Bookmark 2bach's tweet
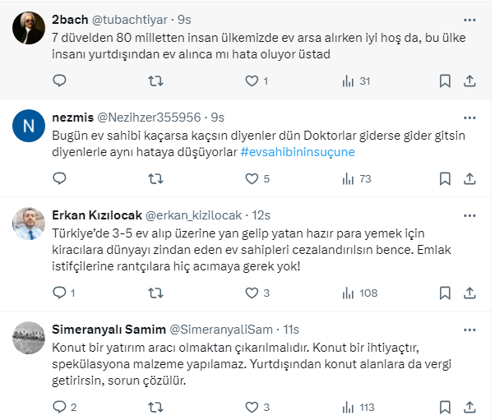The width and height of the screenshot is (504, 420). click(x=445, y=81)
